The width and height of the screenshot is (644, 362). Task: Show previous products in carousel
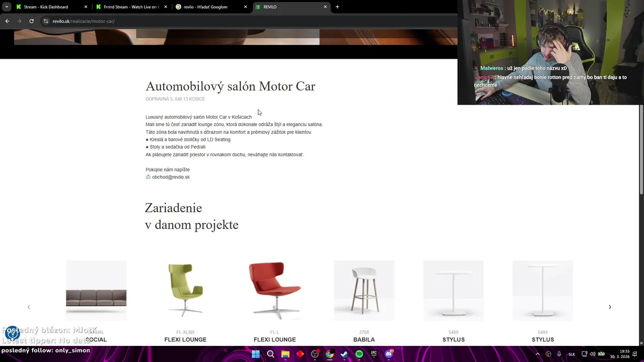pos(29,307)
